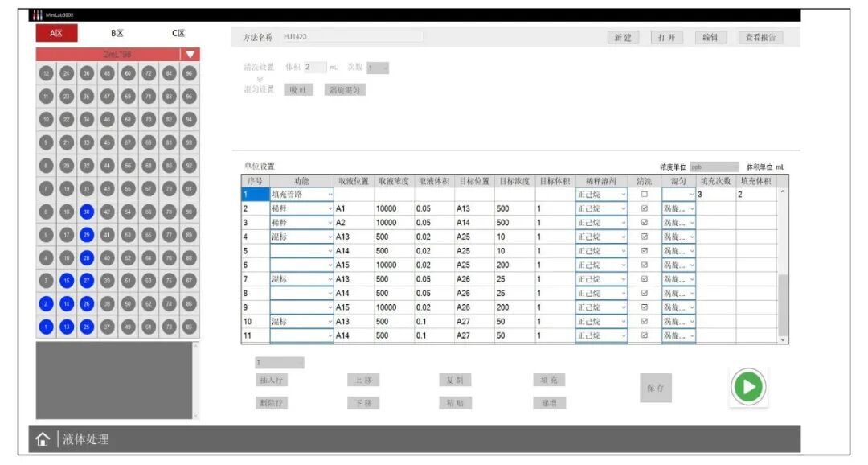Open the 填充管路 function dropdown in row 1
The height and width of the screenshot is (465, 868).
(301, 195)
